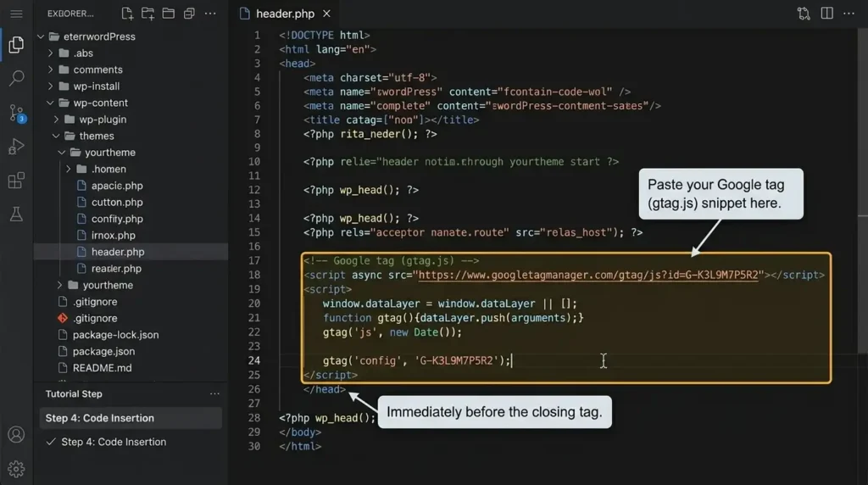Click New Folder icon in Explorer header
The height and width of the screenshot is (485, 868).
point(147,14)
